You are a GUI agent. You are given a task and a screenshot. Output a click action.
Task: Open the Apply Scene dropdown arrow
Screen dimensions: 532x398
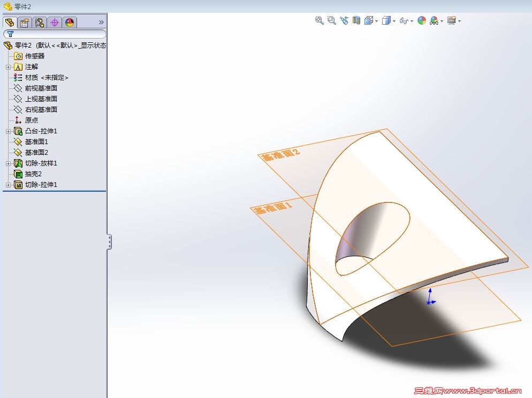click(x=442, y=21)
